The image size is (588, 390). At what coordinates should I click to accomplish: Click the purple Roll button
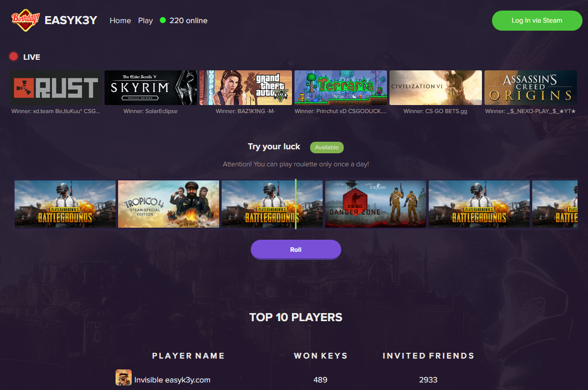(x=296, y=249)
